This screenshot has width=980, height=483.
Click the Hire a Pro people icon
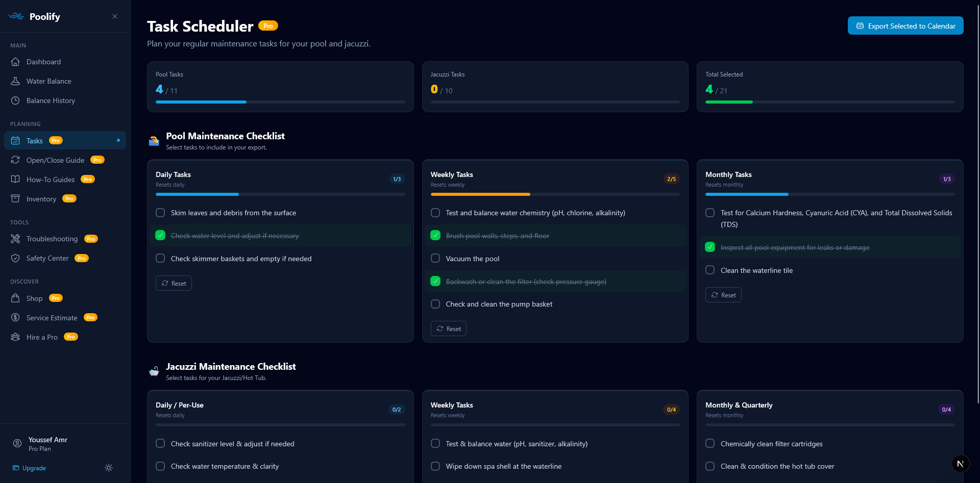tap(15, 337)
